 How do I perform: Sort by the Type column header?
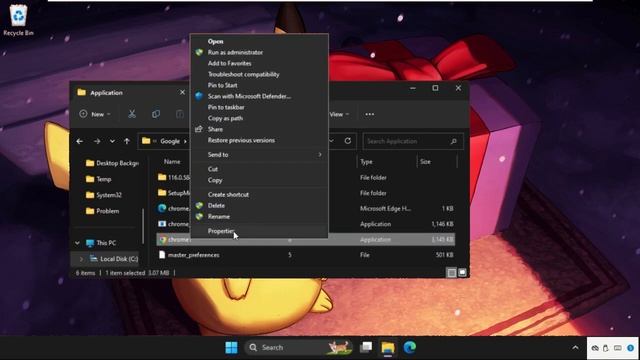[x=367, y=162]
